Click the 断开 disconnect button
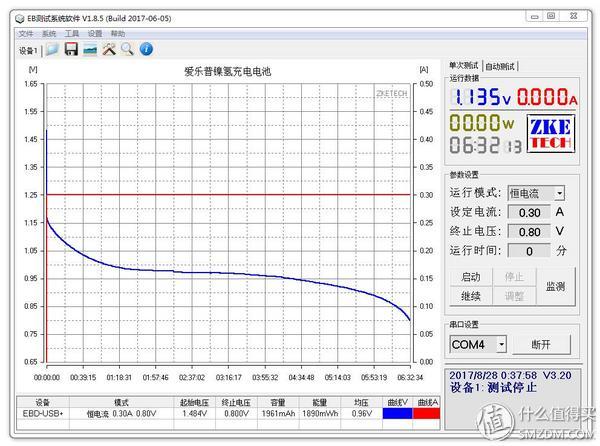The image size is (600, 446). 542,345
